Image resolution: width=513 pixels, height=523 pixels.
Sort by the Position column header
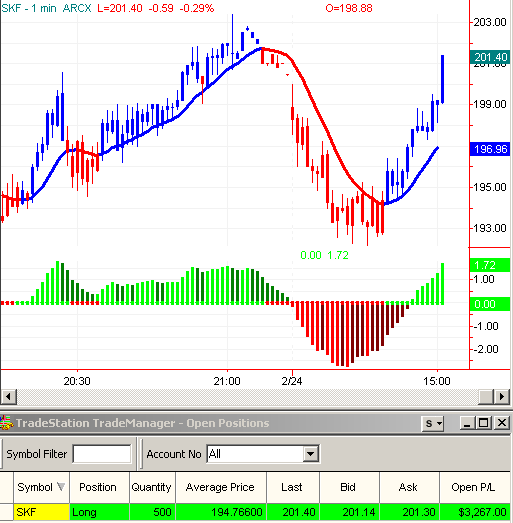coord(99,487)
